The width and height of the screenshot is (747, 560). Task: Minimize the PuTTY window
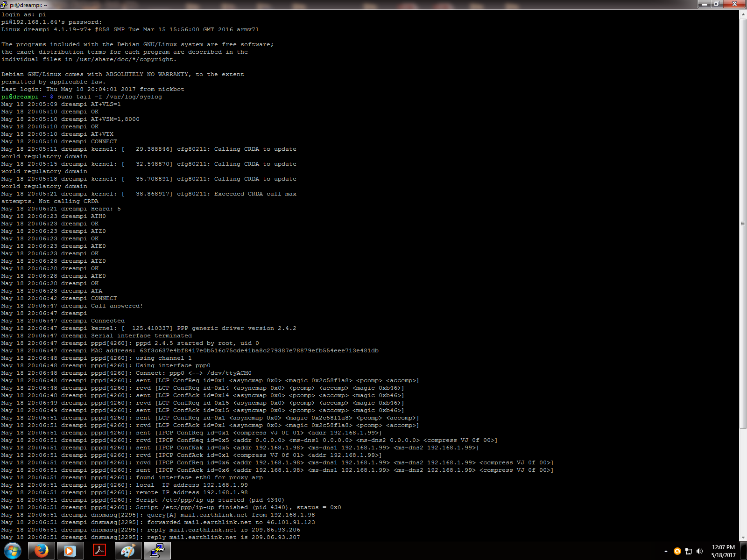pyautogui.click(x=704, y=4)
